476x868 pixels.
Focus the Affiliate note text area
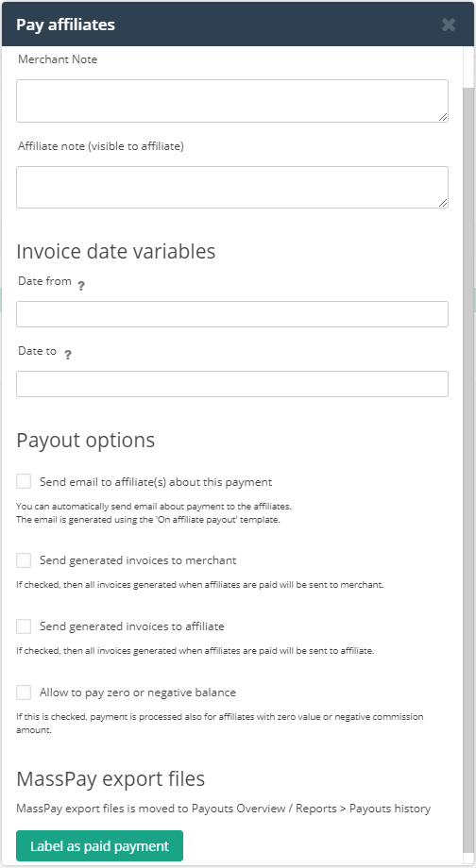point(232,187)
